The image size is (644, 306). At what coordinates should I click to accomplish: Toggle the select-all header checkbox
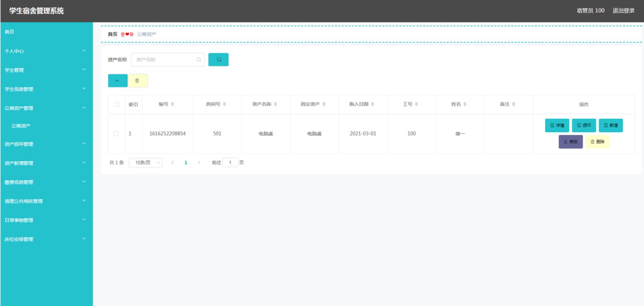(116, 104)
